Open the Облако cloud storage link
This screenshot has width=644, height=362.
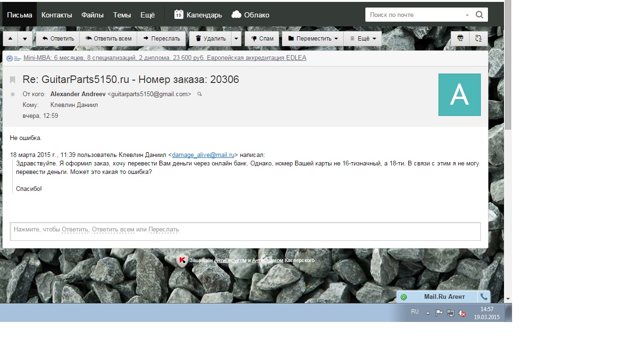point(257,15)
